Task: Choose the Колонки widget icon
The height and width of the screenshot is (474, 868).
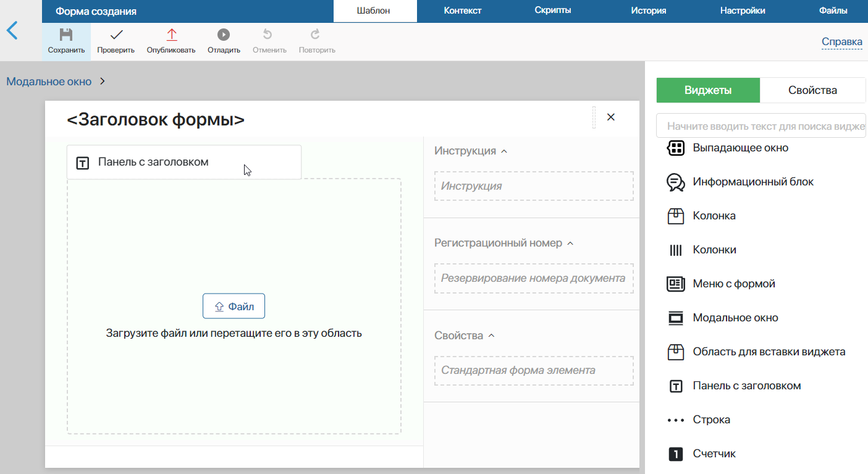Action: (676, 250)
